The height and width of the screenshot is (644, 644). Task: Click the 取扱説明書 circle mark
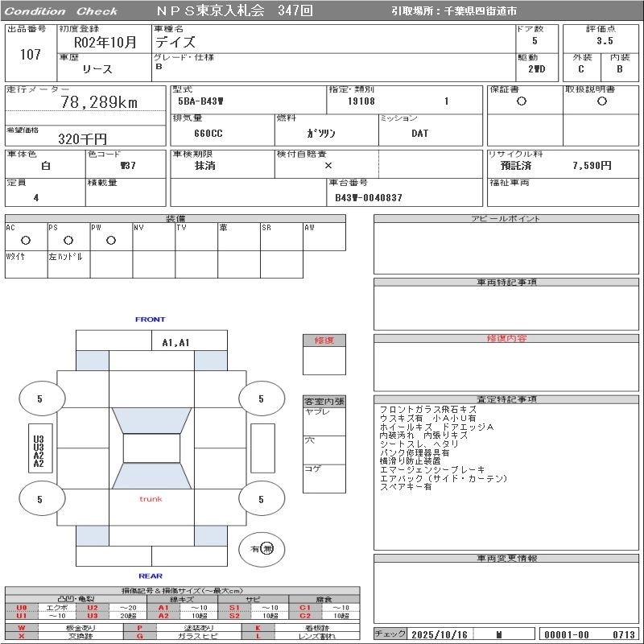(601, 101)
